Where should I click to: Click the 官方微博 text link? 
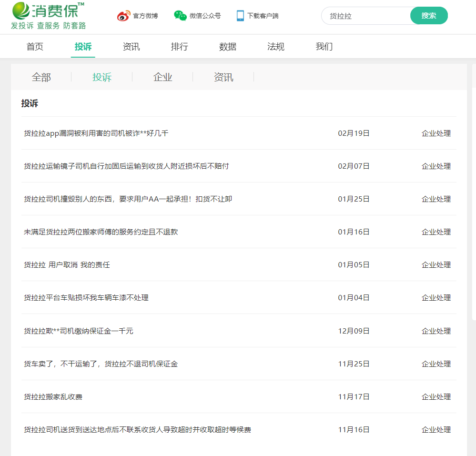tap(145, 16)
